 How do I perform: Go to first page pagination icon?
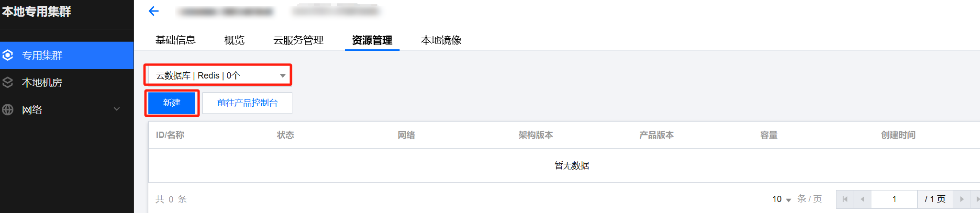845,199
